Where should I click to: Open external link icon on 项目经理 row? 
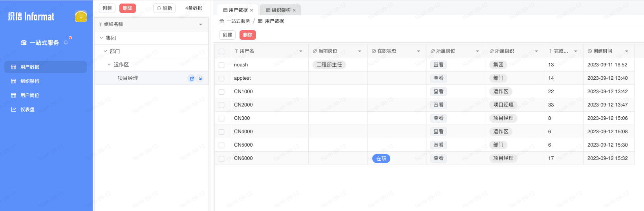pyautogui.click(x=192, y=78)
